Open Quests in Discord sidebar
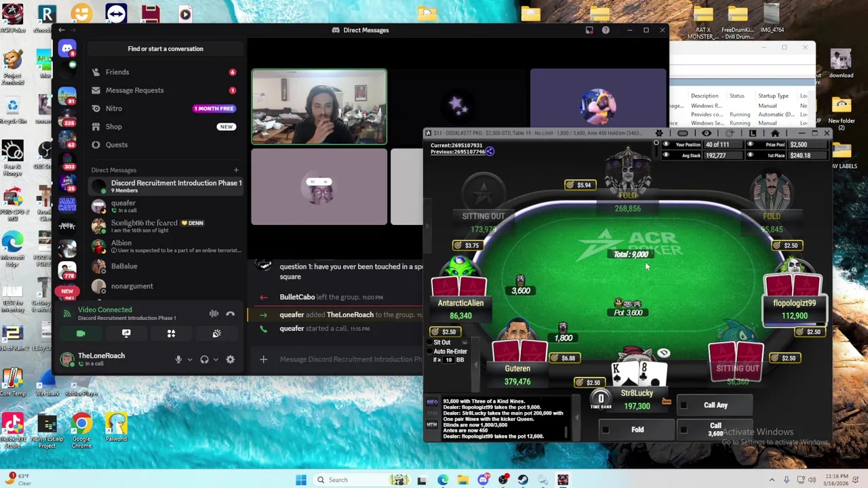The image size is (868, 488). tap(165, 144)
